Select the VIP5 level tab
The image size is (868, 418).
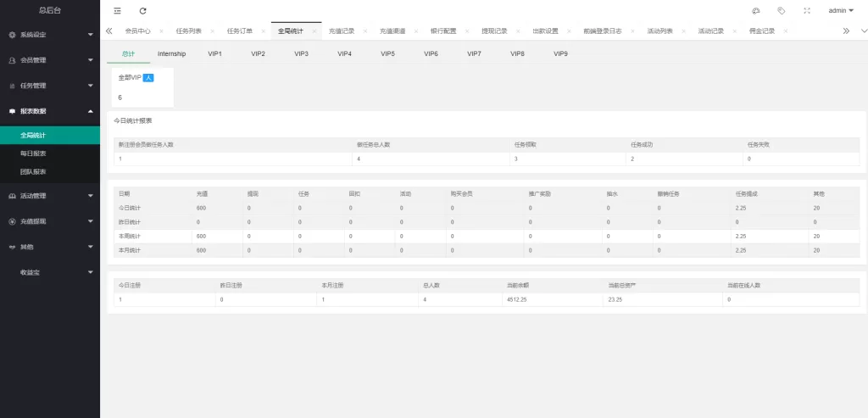click(x=387, y=54)
